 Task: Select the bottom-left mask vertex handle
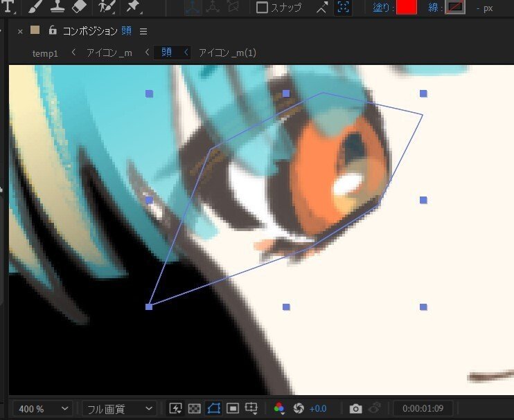[x=149, y=307]
